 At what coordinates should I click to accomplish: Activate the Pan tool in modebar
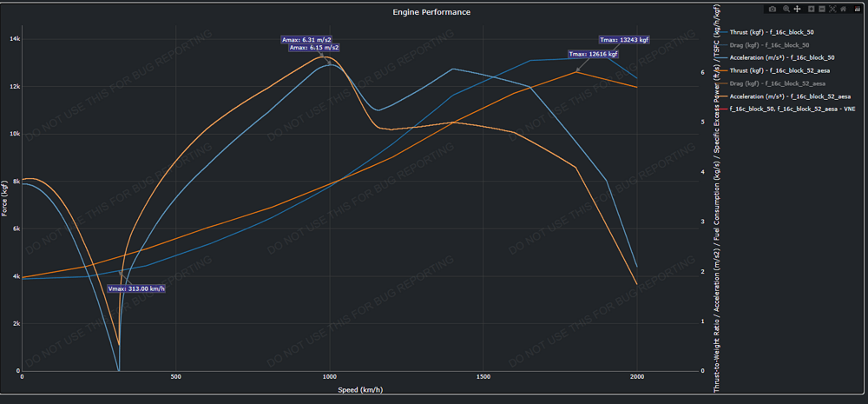(797, 9)
